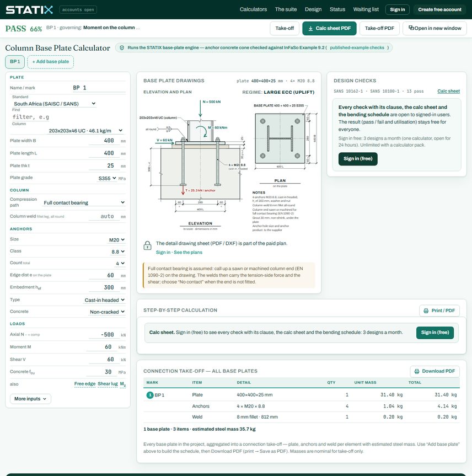Open Calculators menu

click(253, 9)
